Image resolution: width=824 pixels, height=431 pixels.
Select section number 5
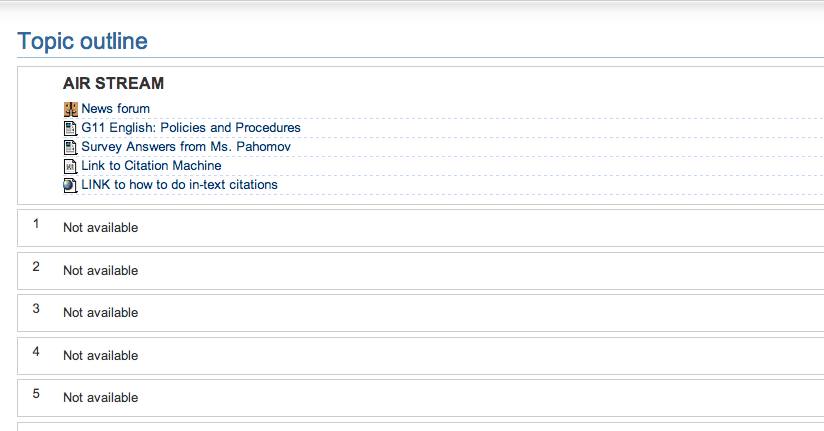point(36,394)
